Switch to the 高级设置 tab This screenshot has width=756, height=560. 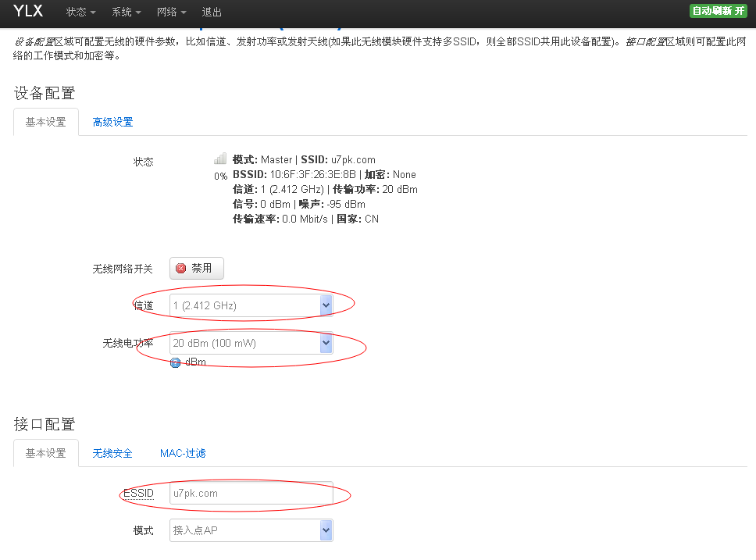tap(112, 122)
